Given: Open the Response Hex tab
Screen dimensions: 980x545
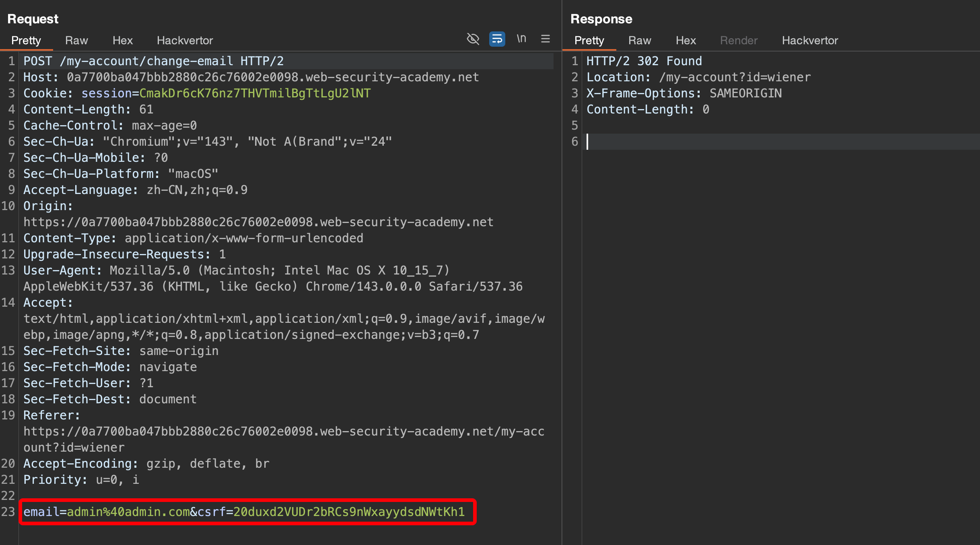Looking at the screenshot, I should [686, 40].
